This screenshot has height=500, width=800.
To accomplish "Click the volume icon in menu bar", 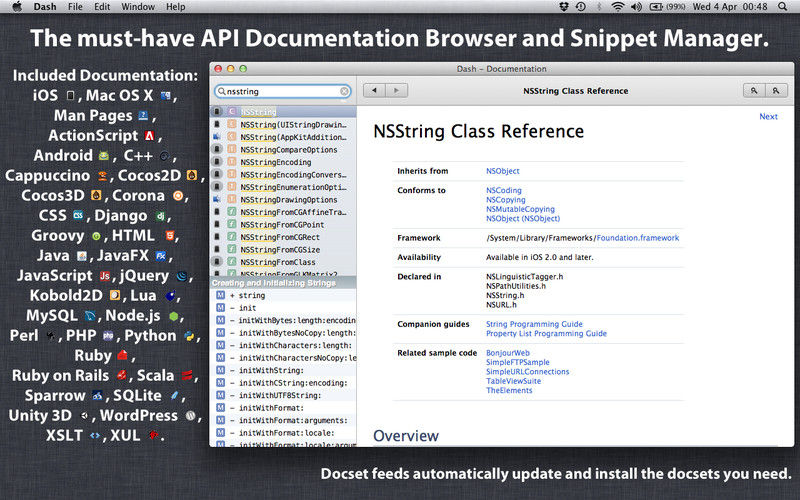I will (x=636, y=7).
